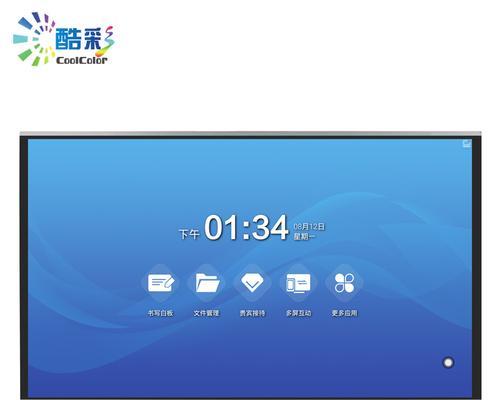500x400 pixels.
Task: Tap the 更多应用 four-leaf apps icon
Action: [344, 283]
